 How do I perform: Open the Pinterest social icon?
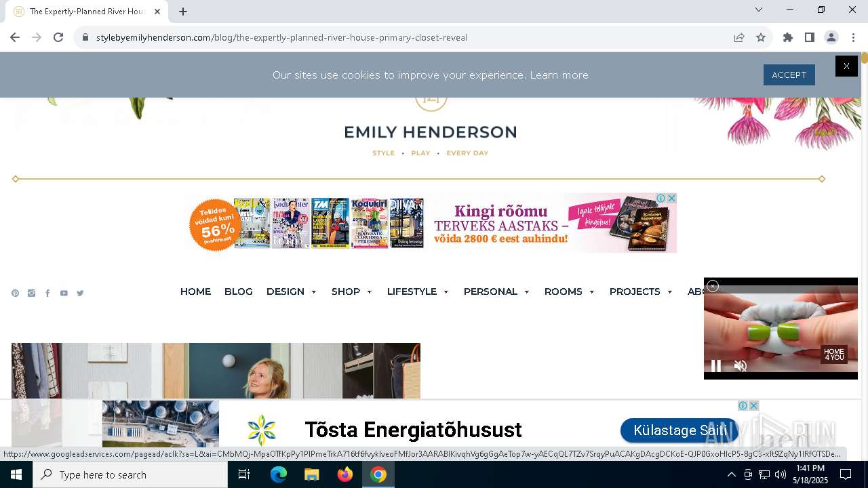[x=15, y=293]
